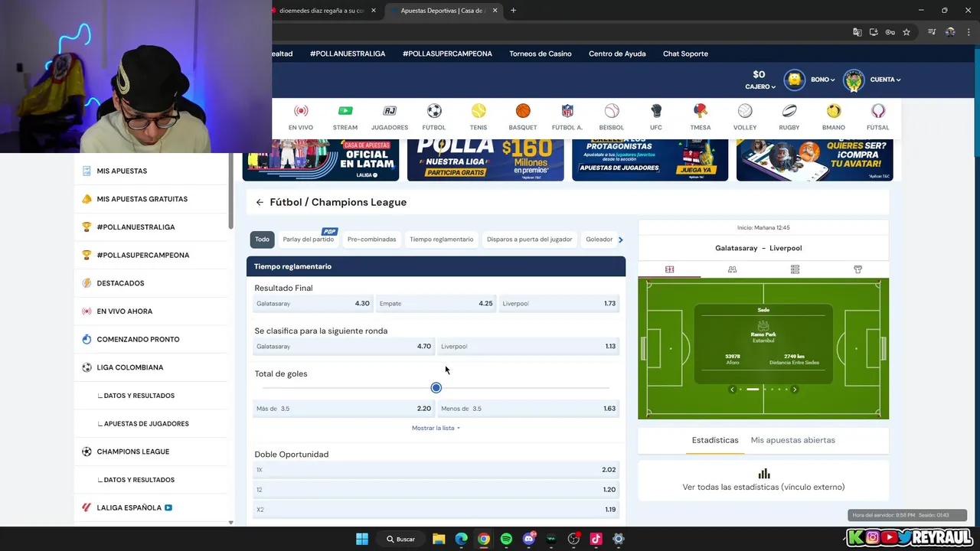Bet on Galatasaray at 4.30 final result
980x551 pixels.
point(313,304)
